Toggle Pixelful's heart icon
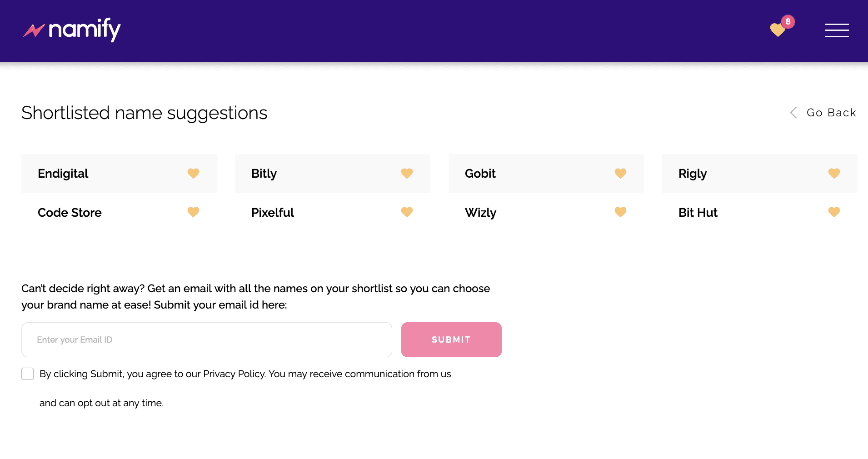The image size is (868, 459). (x=407, y=212)
